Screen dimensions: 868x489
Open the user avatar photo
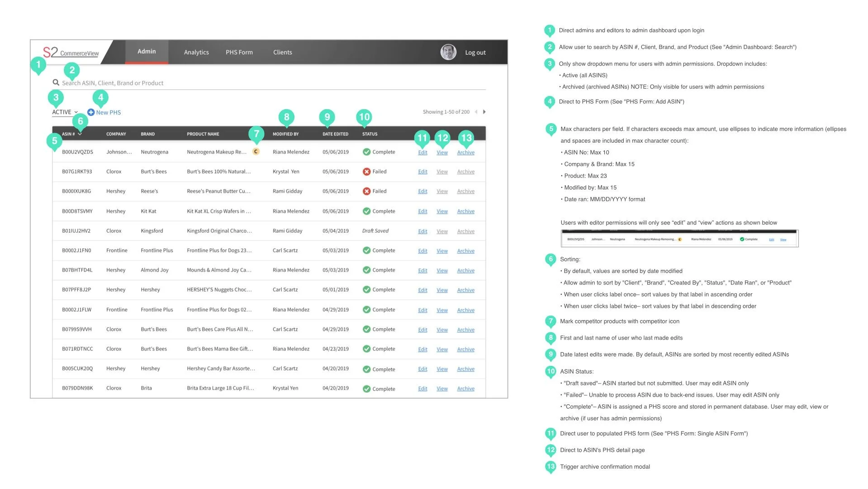pos(448,52)
